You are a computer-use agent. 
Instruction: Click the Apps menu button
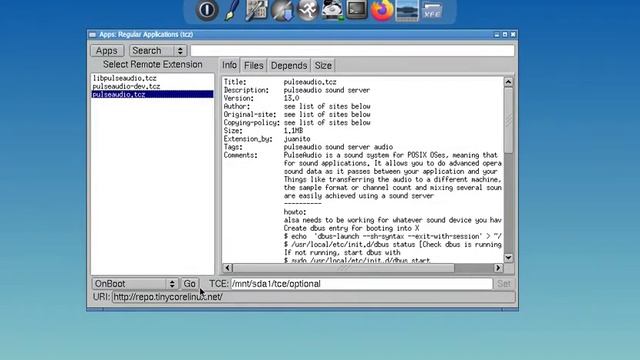(x=107, y=51)
